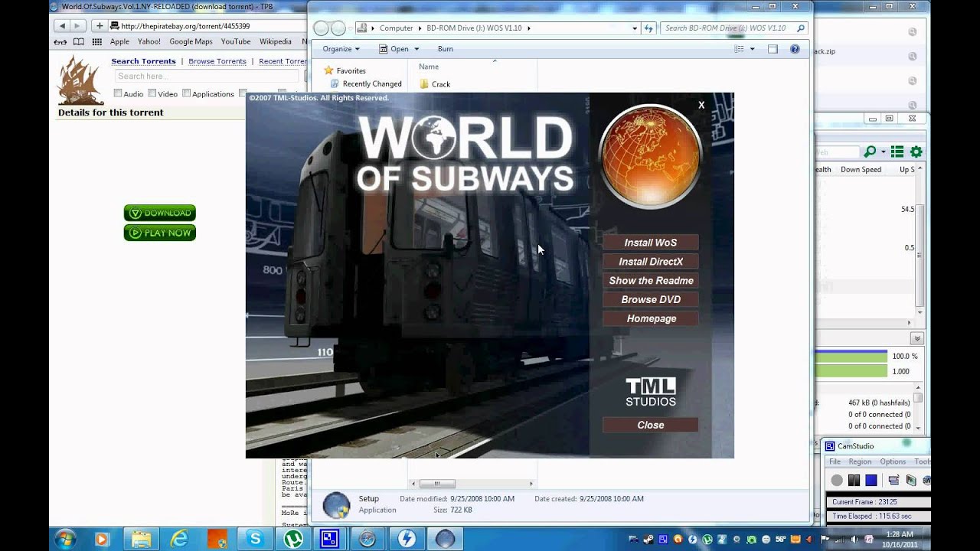This screenshot has height=551, width=980.
Task: Open the YouTube bookmark
Action: pos(236,42)
